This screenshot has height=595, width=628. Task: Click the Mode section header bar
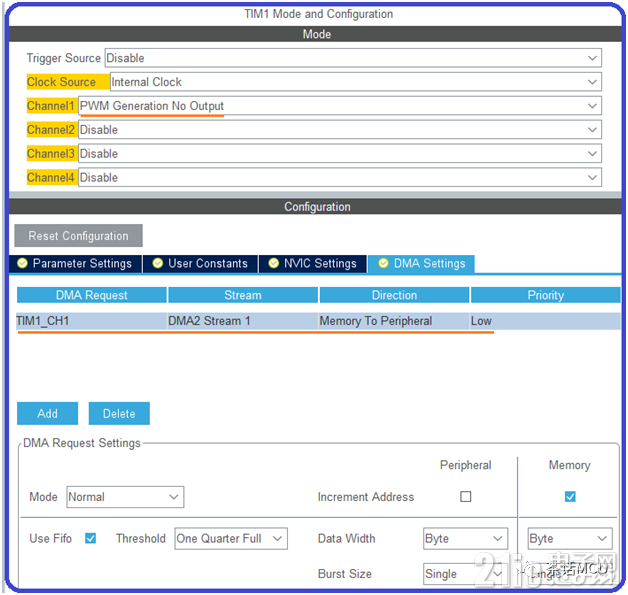point(316,34)
